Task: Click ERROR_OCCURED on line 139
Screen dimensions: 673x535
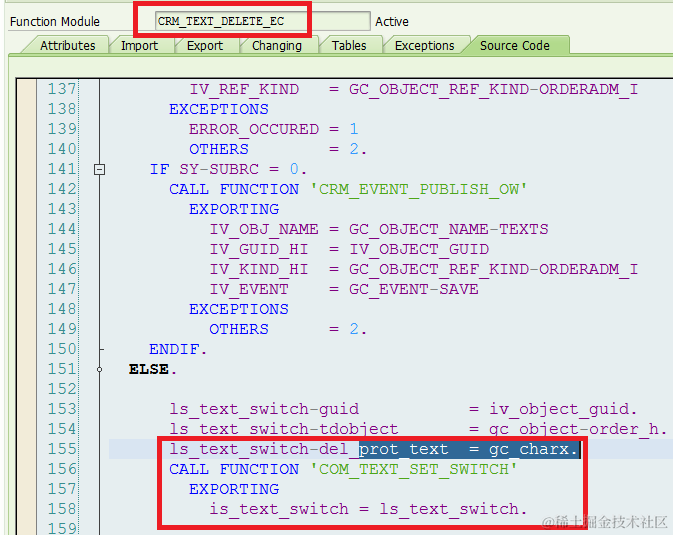Action: click(254, 129)
